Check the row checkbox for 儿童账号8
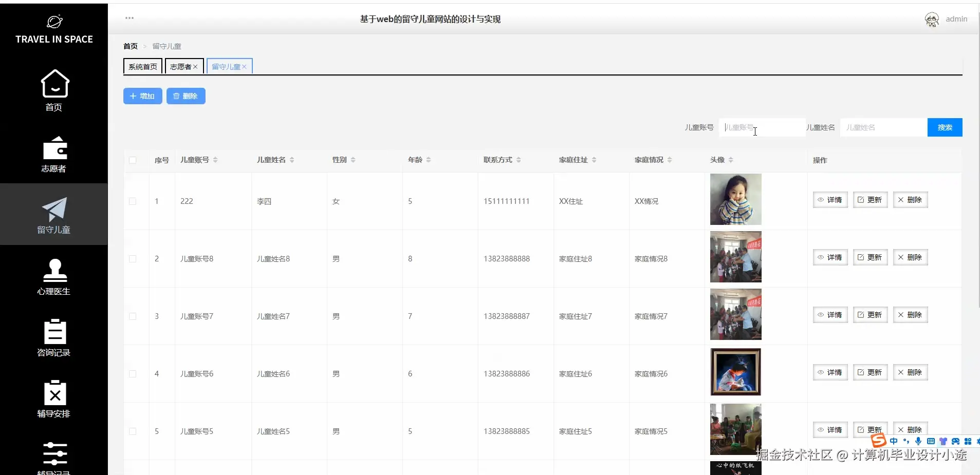 [133, 259]
